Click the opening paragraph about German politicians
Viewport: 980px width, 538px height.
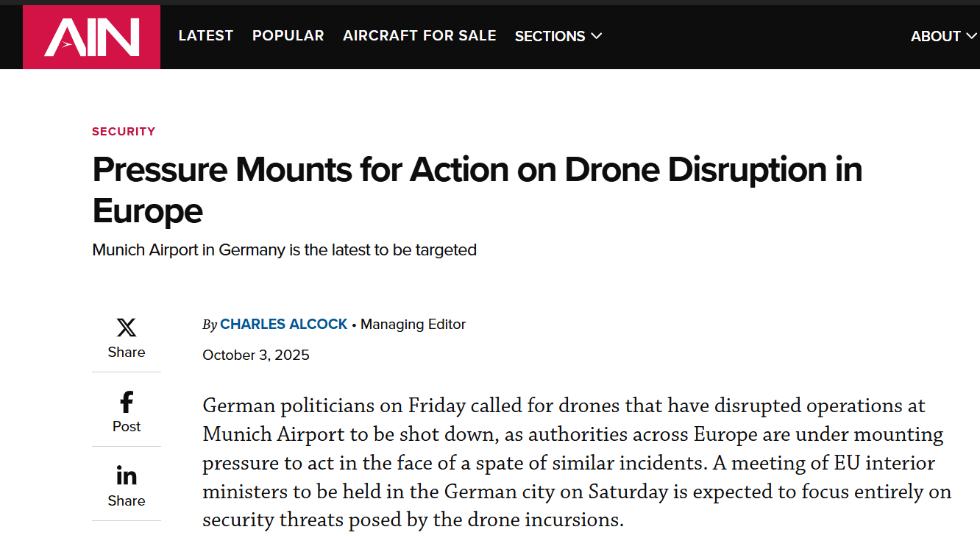(x=574, y=463)
